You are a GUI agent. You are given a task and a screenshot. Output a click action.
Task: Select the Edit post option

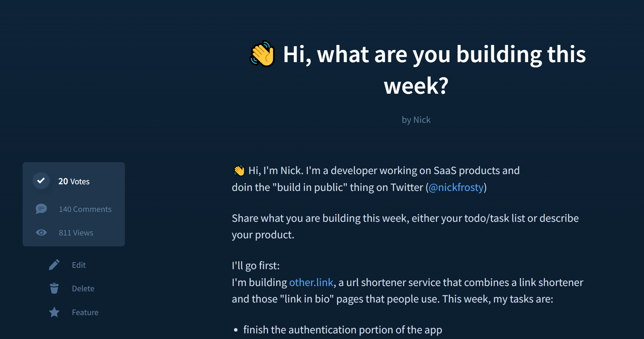pos(79,265)
